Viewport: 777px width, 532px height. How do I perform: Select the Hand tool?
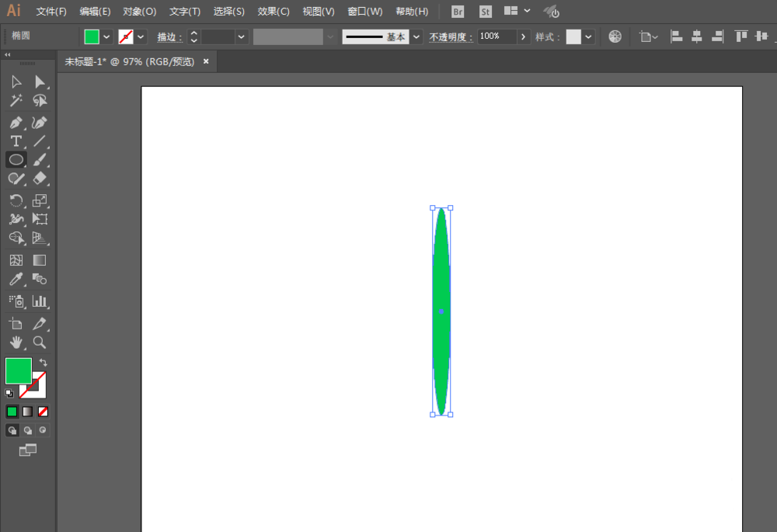16,342
